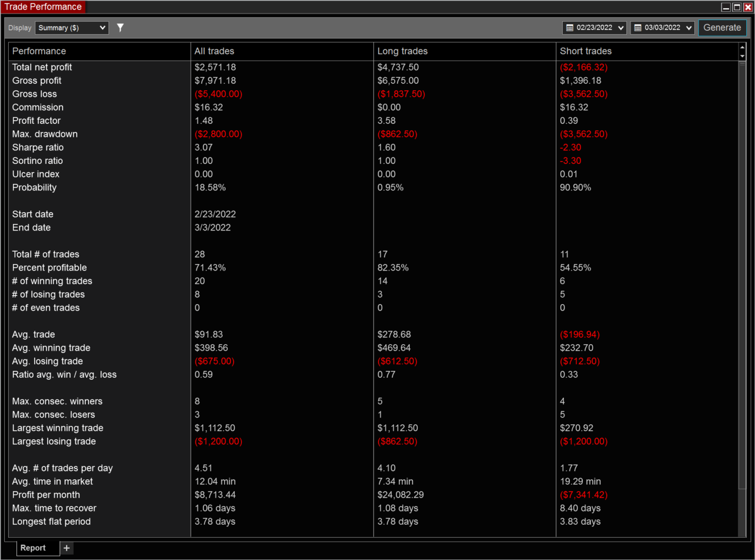This screenshot has width=755, height=560.
Task: Select the 3.58 long profit factor value
Action: [x=386, y=121]
